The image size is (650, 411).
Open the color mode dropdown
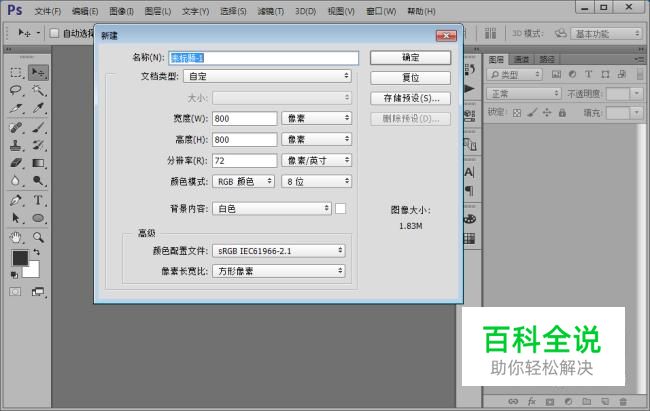(x=243, y=181)
